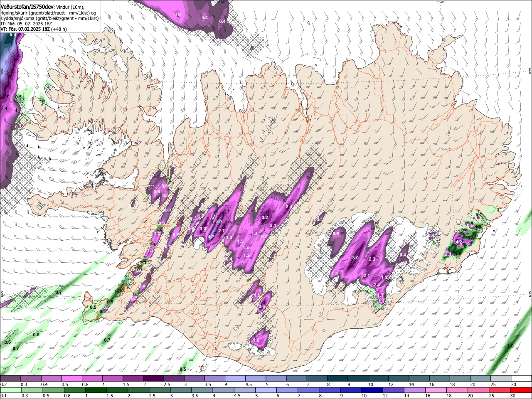Click the 20W longitude label
532x399 pixels.
(x=221, y=2)
